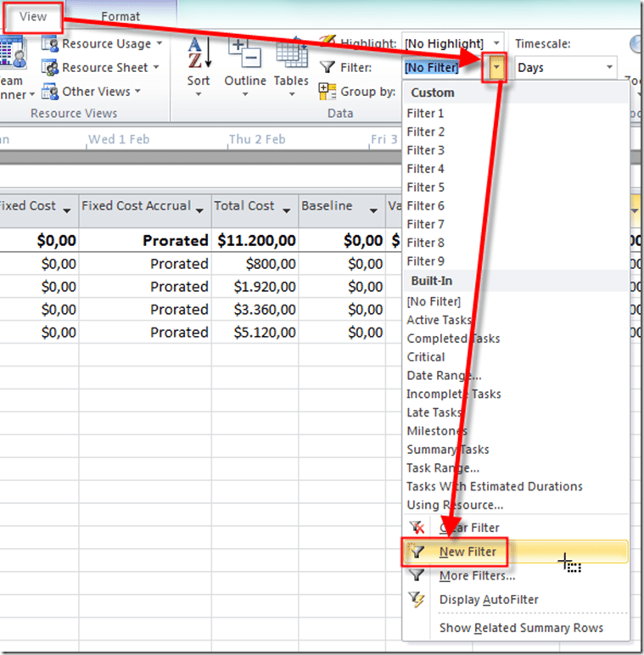The height and width of the screenshot is (655, 644).
Task: Open More Filters… entry
Action: [477, 576]
